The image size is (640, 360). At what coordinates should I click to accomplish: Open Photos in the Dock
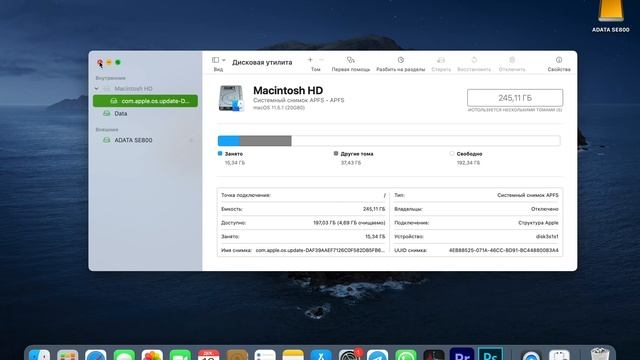(152, 355)
